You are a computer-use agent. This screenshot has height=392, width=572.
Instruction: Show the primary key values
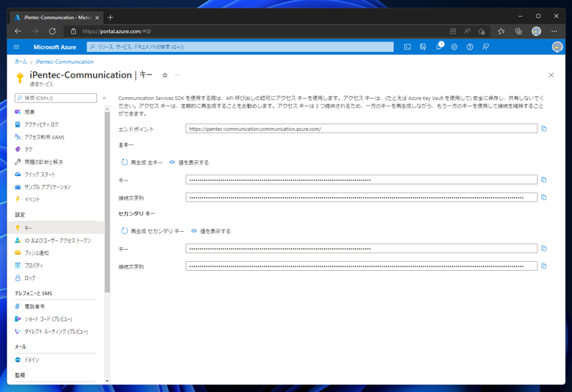[189, 163]
